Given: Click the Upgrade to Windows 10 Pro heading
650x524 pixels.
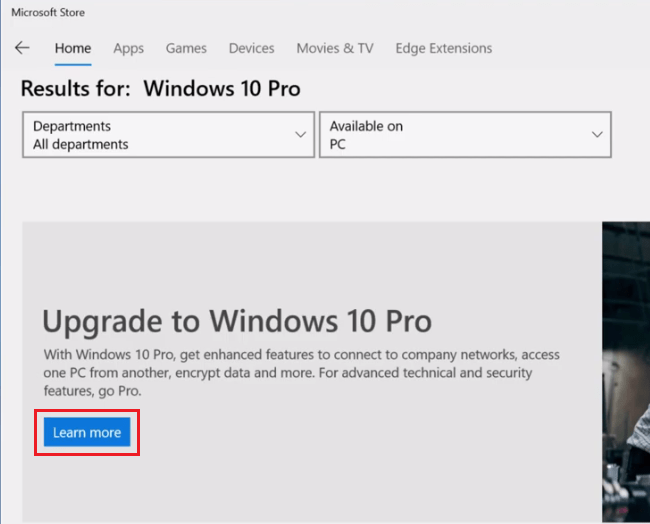Looking at the screenshot, I should point(237,321).
